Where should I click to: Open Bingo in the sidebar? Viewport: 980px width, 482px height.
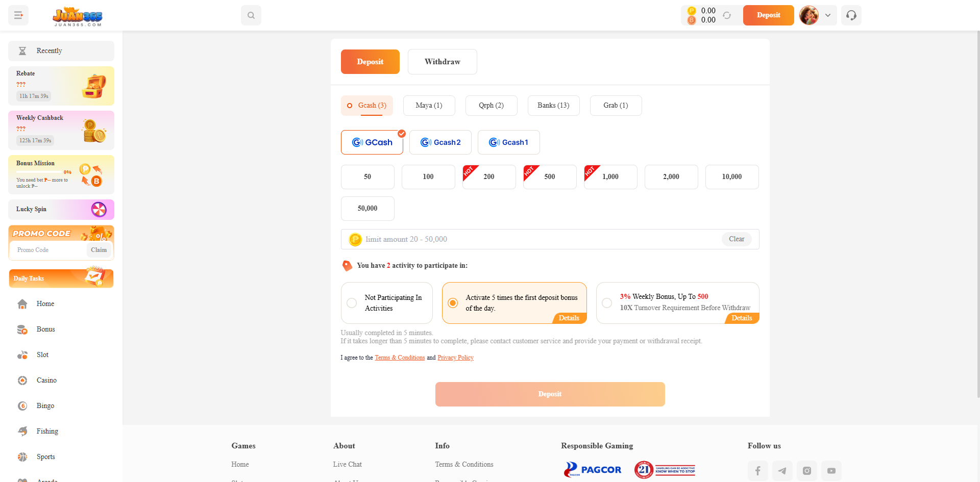coord(61,405)
